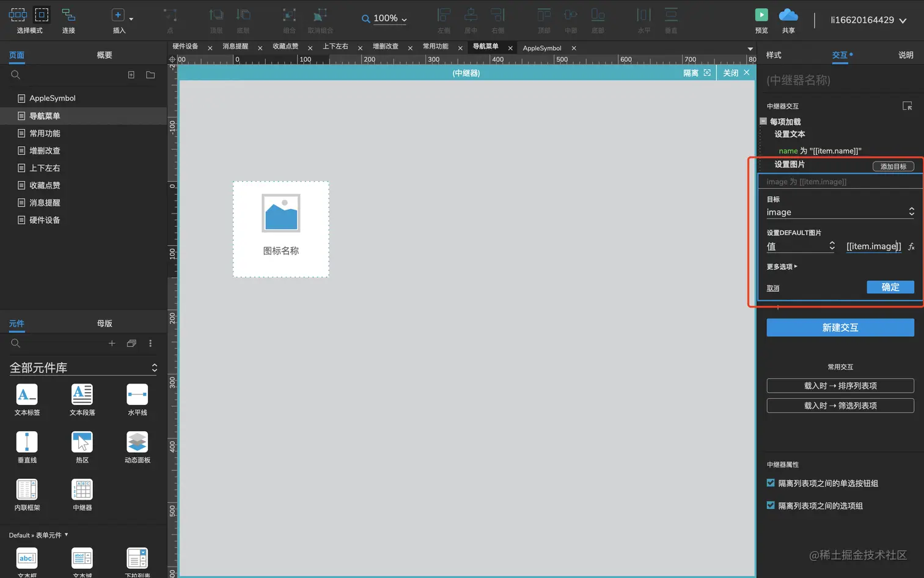This screenshot has height=578, width=924.
Task: Pick the 动态面板 dynamic panel widget
Action: pyautogui.click(x=137, y=447)
